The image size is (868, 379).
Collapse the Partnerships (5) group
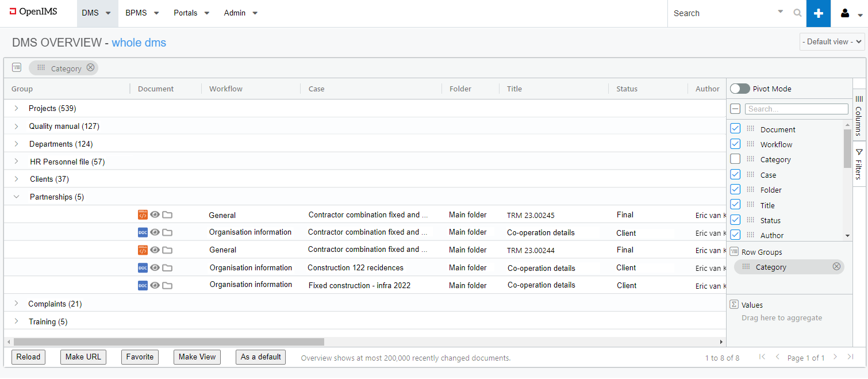17,197
